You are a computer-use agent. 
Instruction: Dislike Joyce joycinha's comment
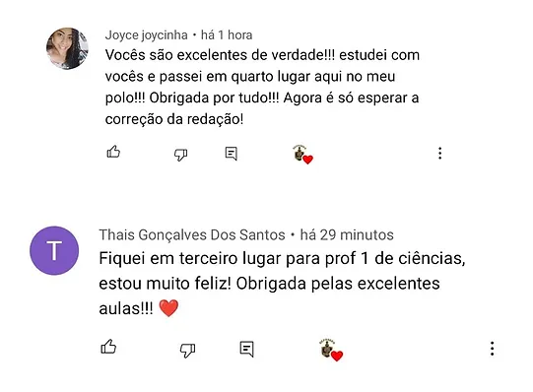180,155
